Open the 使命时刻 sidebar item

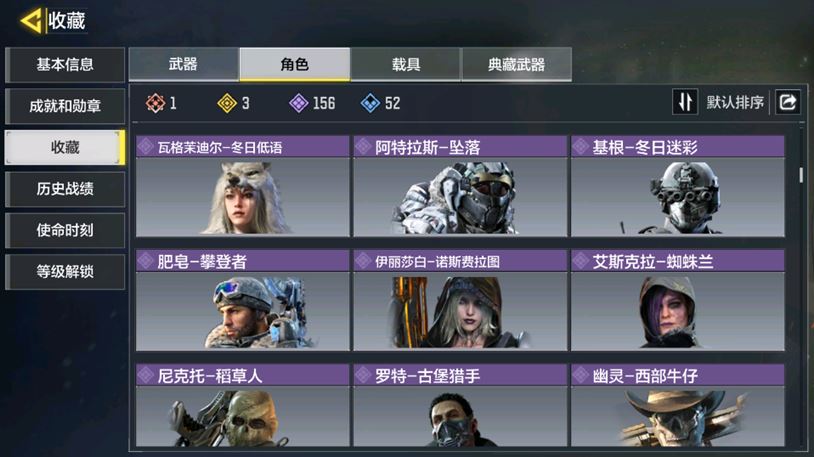(x=65, y=230)
